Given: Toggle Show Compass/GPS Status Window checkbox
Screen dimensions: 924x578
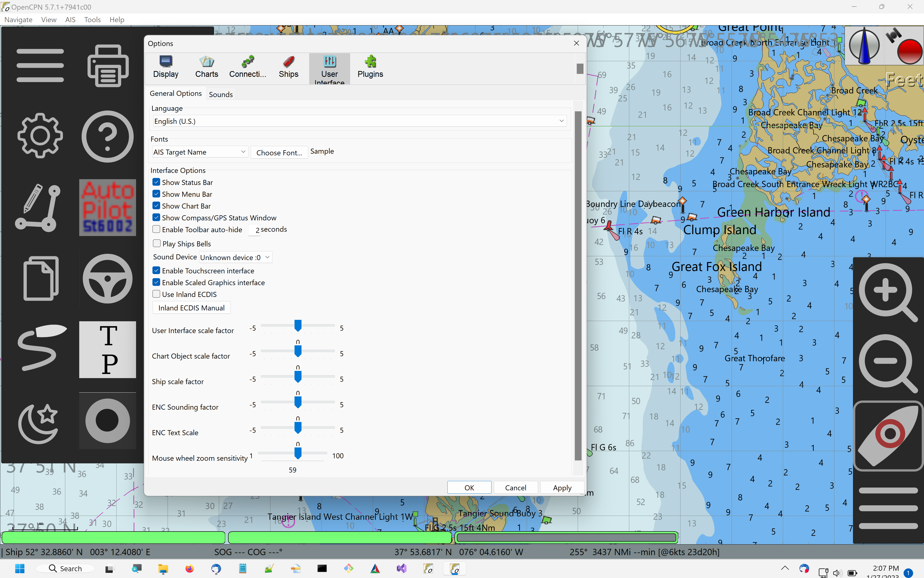Looking at the screenshot, I should (156, 217).
